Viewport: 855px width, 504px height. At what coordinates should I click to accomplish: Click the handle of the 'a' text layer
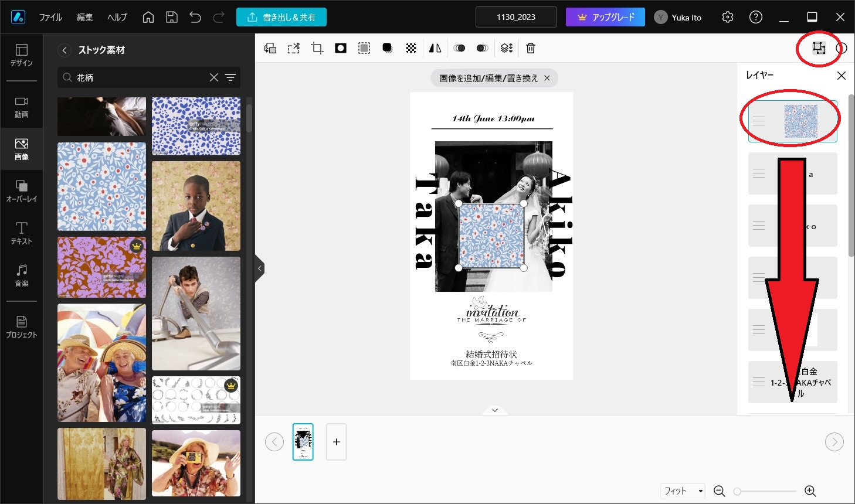[759, 173]
